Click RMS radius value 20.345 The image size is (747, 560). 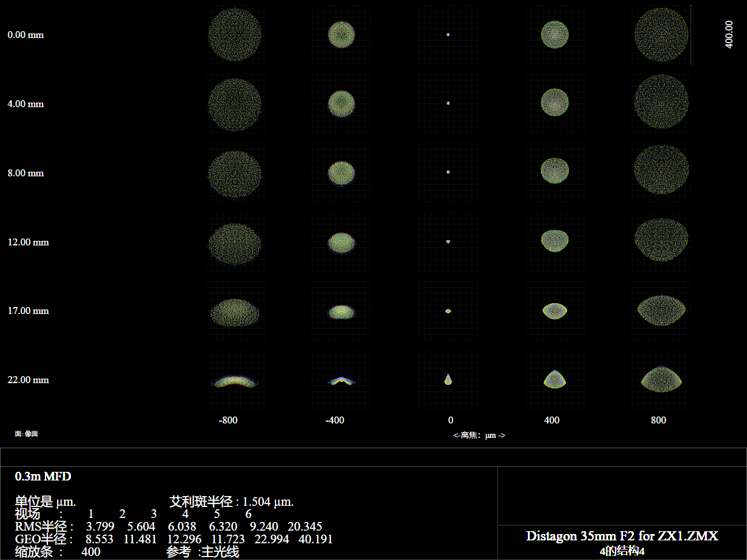pos(305,527)
